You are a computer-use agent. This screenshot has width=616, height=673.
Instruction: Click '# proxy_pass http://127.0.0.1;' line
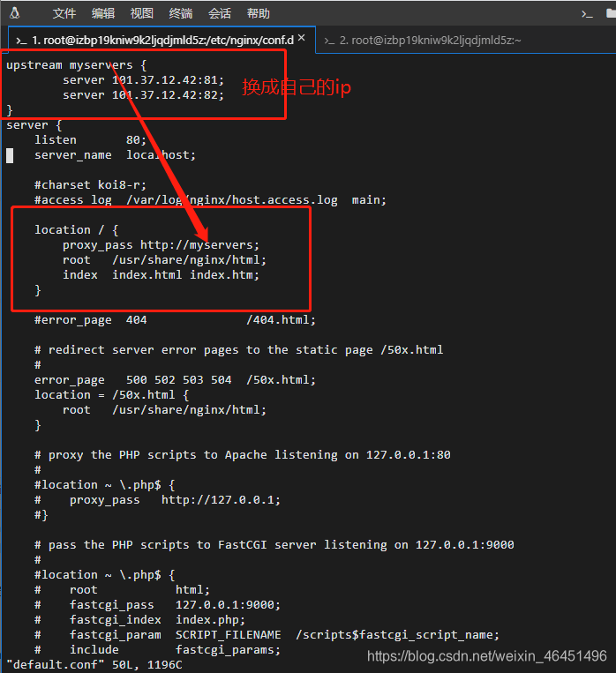coord(158,500)
